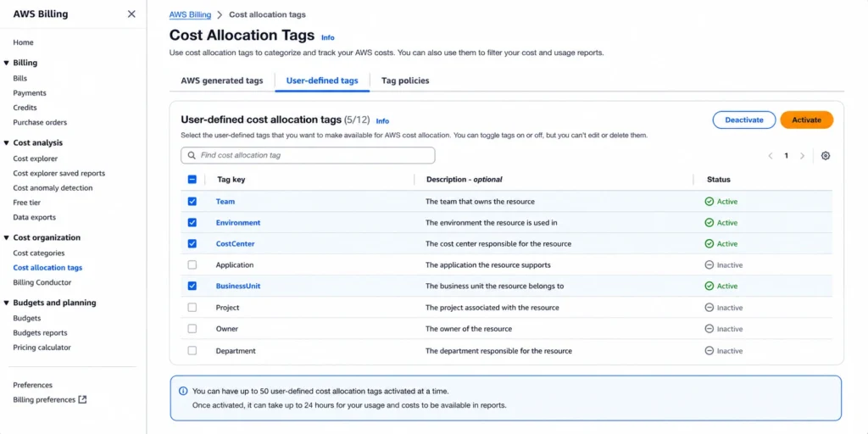The image size is (868, 434).
Task: Click 'The project associated with the resource' text
Action: pyautogui.click(x=492, y=307)
